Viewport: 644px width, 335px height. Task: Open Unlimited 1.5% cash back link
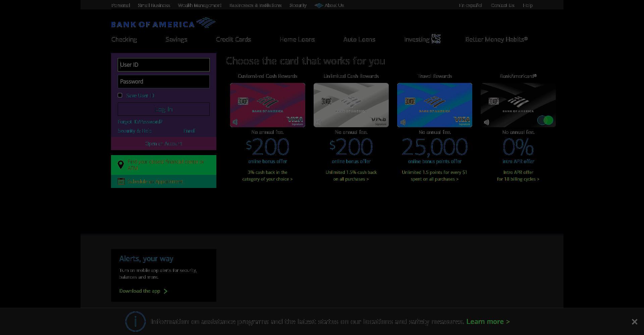tap(351, 176)
